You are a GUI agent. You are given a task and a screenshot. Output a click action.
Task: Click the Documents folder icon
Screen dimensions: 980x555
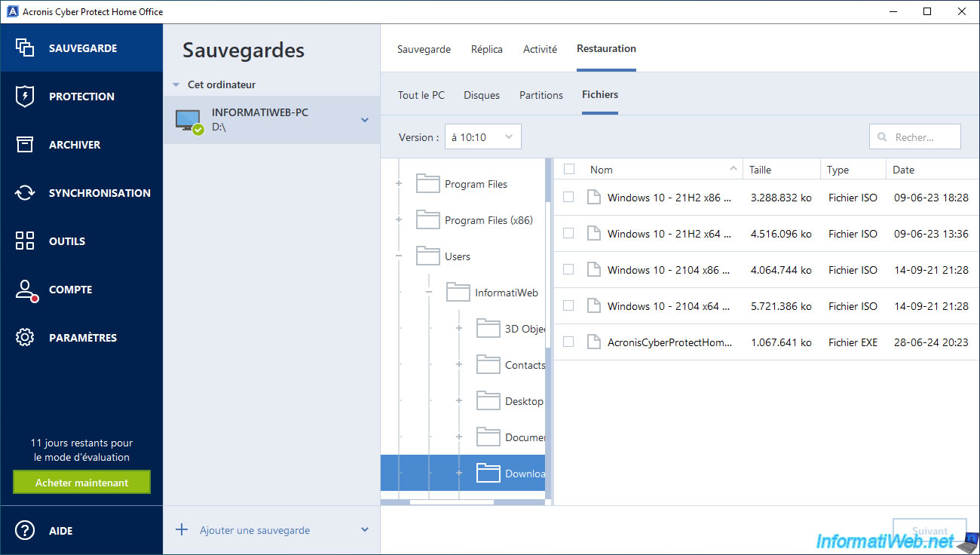[488, 437]
